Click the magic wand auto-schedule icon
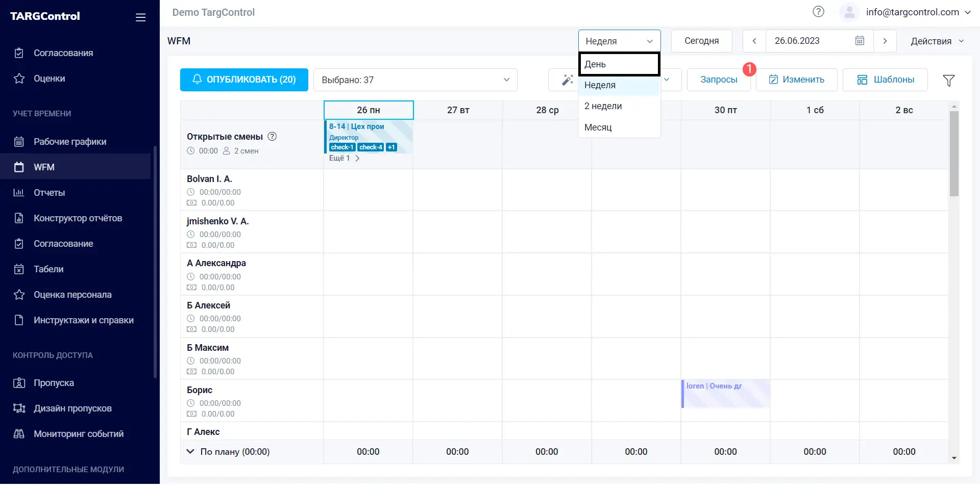 pyautogui.click(x=567, y=80)
